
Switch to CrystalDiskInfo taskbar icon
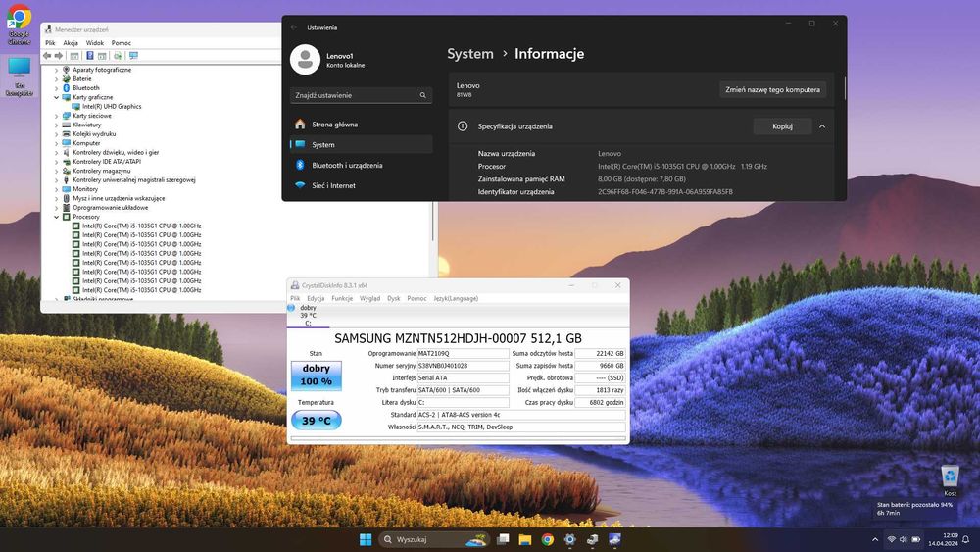(x=615, y=539)
